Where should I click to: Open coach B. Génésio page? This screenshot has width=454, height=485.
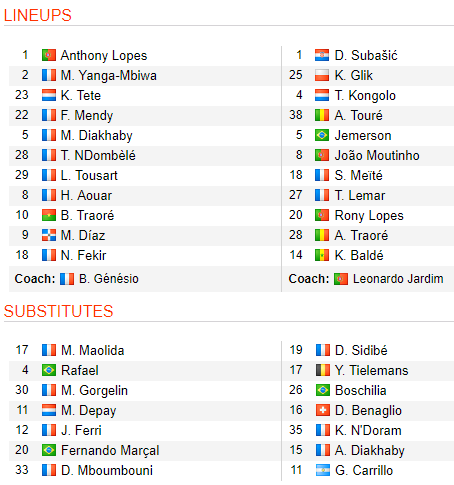point(109,279)
